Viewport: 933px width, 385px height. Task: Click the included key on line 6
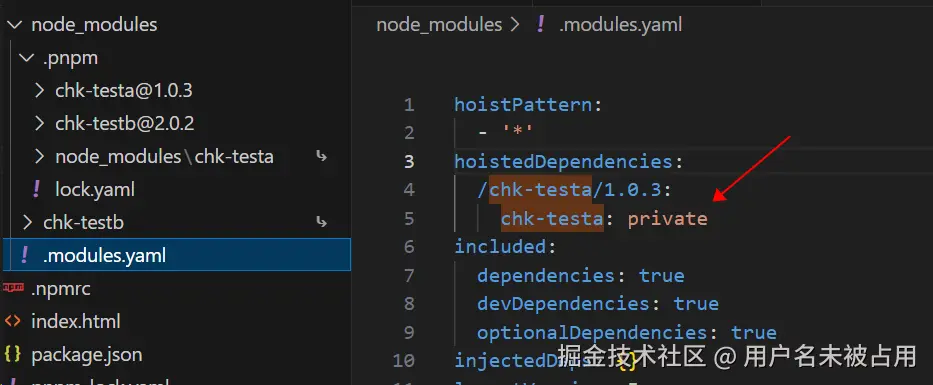point(500,246)
